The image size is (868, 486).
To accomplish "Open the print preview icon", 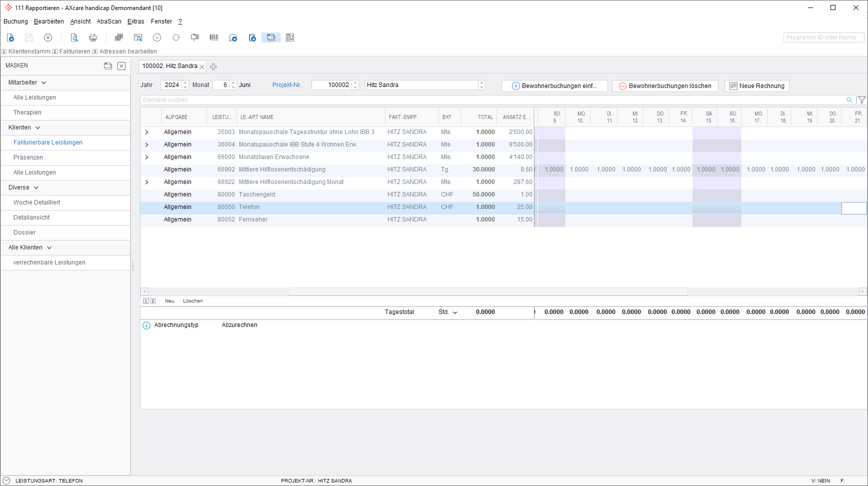I will (x=74, y=37).
